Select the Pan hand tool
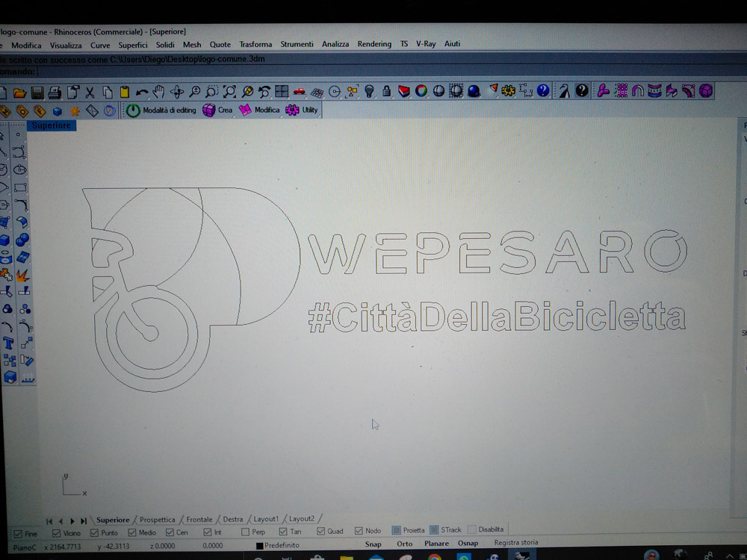The height and width of the screenshot is (560, 747). pos(158,92)
